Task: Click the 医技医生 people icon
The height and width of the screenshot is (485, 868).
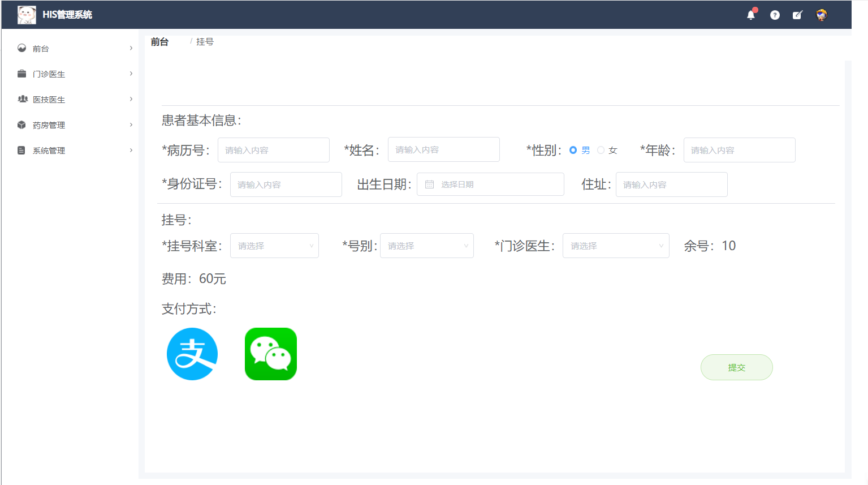Action: click(x=23, y=99)
